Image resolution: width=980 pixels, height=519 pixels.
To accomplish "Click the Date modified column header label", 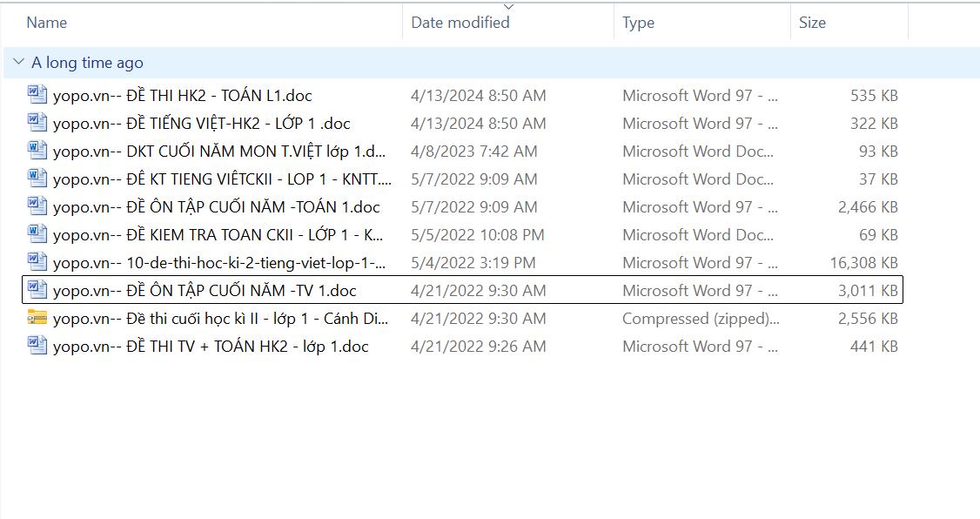I will [460, 23].
